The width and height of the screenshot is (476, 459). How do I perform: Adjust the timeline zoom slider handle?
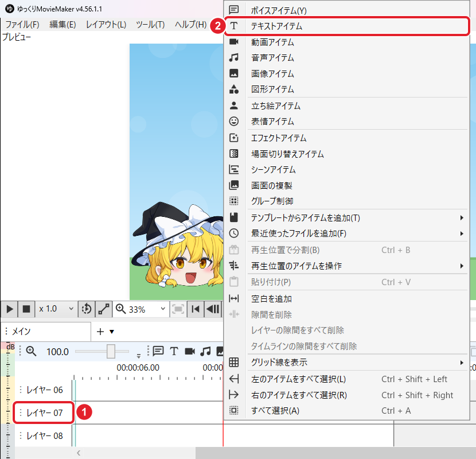pos(111,352)
